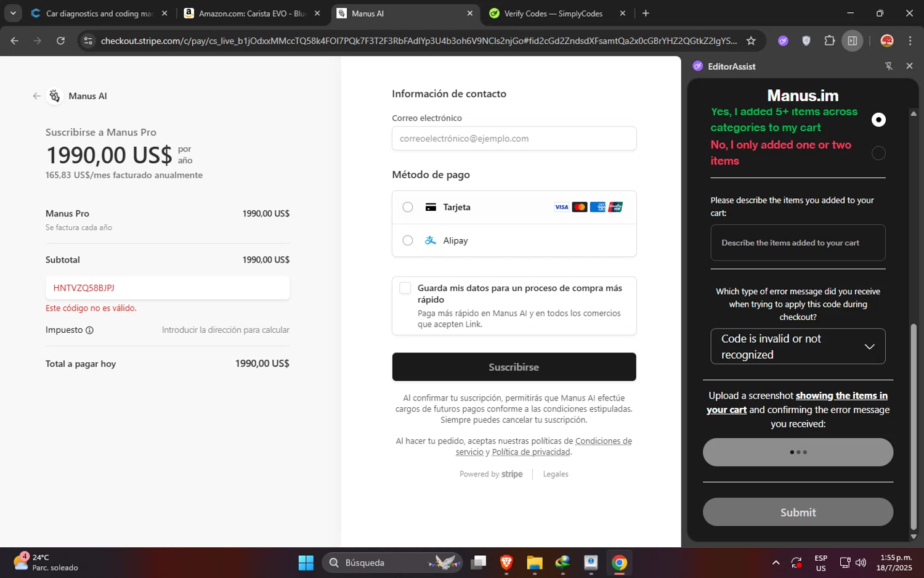Click the Correo electrónico email field
924x578 pixels.
click(x=514, y=138)
